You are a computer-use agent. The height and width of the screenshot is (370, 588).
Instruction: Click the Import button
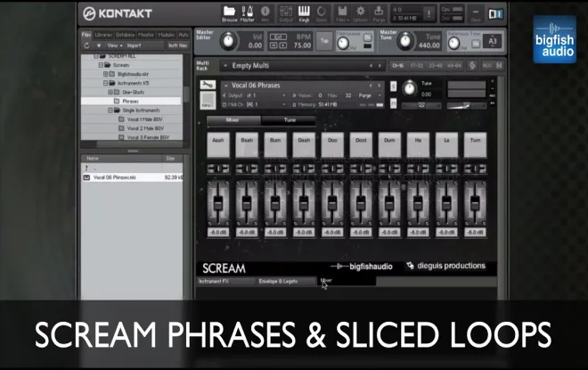[x=134, y=45]
